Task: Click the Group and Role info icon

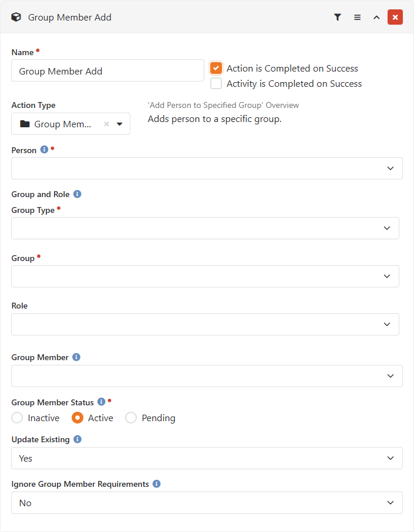Action: point(78,194)
